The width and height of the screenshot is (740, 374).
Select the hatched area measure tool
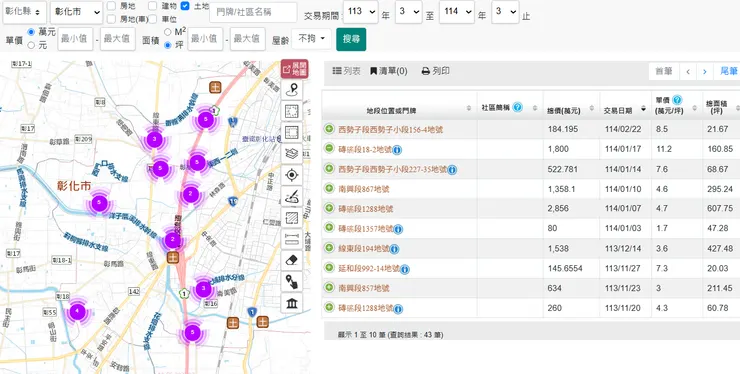click(292, 218)
